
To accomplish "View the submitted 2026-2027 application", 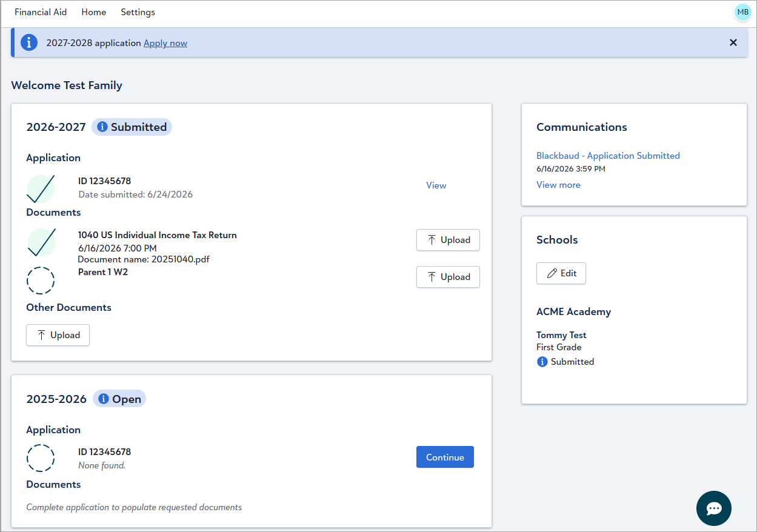I will pos(436,185).
